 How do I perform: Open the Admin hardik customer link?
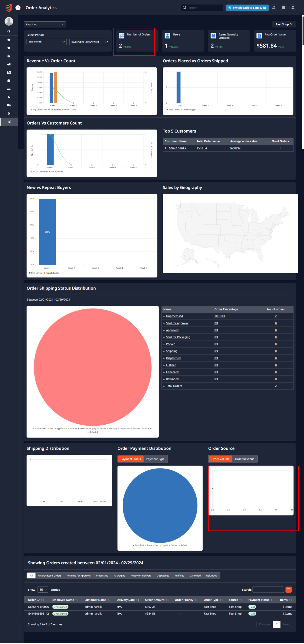click(177, 148)
